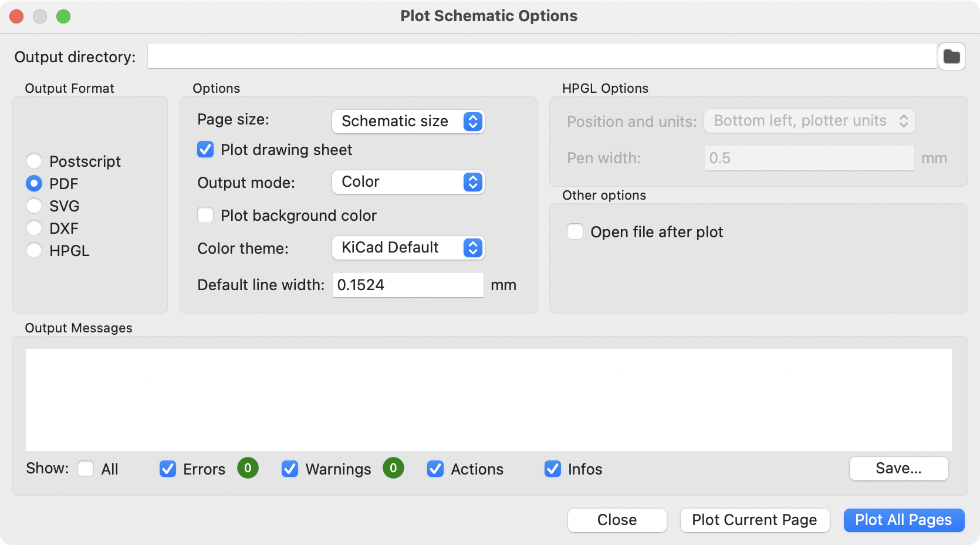Open the Color theme dropdown
Viewport: 980px width, 545px height.
pos(408,248)
